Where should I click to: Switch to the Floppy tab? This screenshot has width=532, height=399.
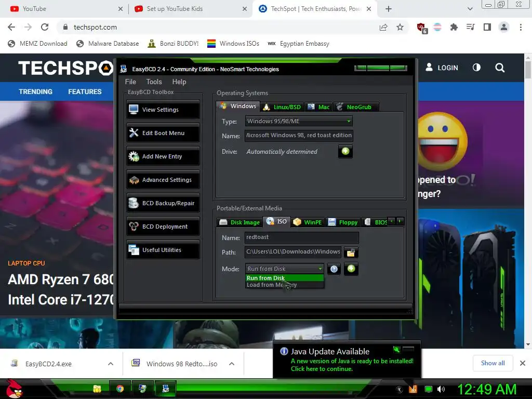pyautogui.click(x=343, y=222)
